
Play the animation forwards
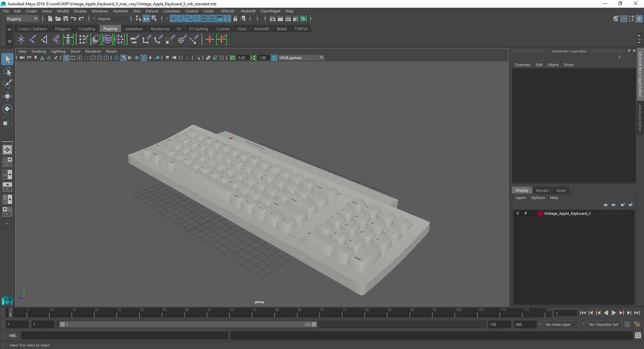[x=613, y=313]
